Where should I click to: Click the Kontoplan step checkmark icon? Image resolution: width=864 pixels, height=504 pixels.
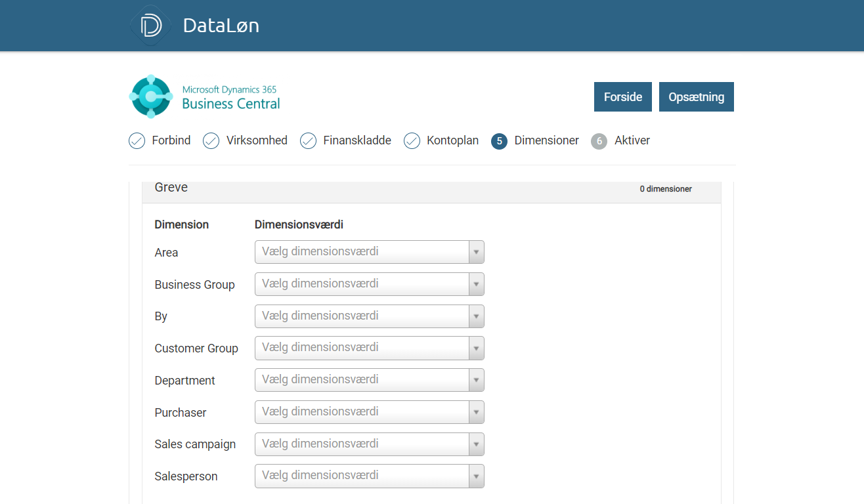point(412,141)
